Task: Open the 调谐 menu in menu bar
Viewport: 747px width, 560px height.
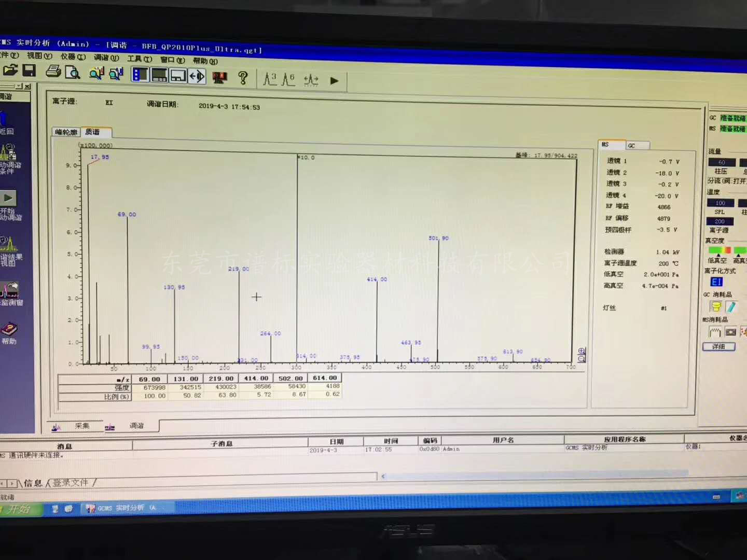Action: click(x=106, y=58)
